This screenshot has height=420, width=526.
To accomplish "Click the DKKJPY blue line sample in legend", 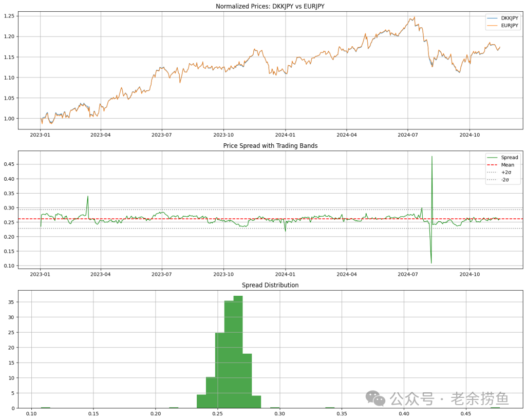I will pos(492,18).
